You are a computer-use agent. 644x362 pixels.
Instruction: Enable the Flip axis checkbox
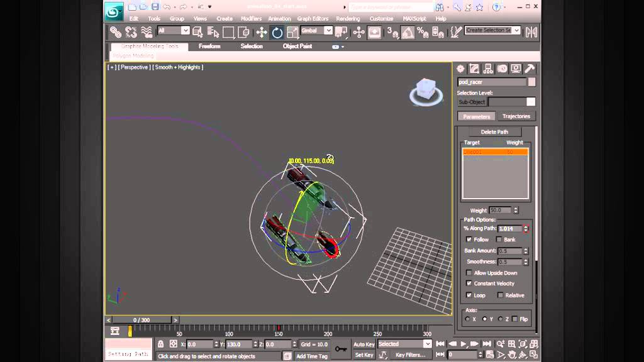pyautogui.click(x=515, y=319)
